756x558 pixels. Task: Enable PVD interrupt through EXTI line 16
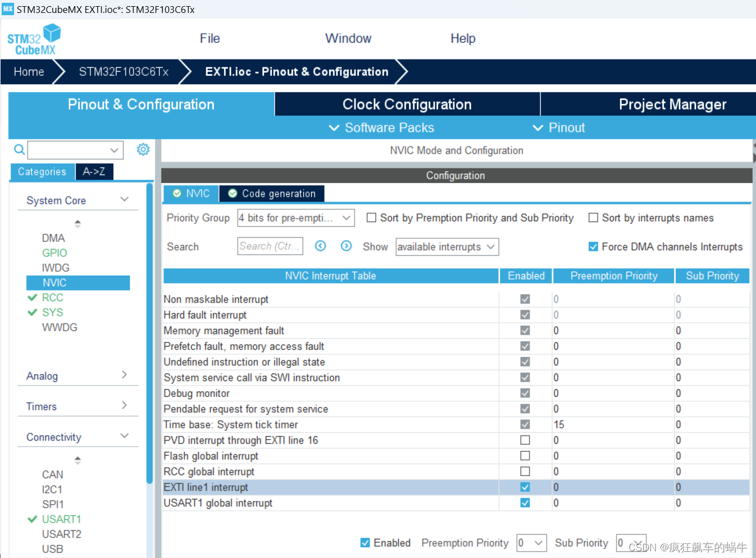(525, 440)
